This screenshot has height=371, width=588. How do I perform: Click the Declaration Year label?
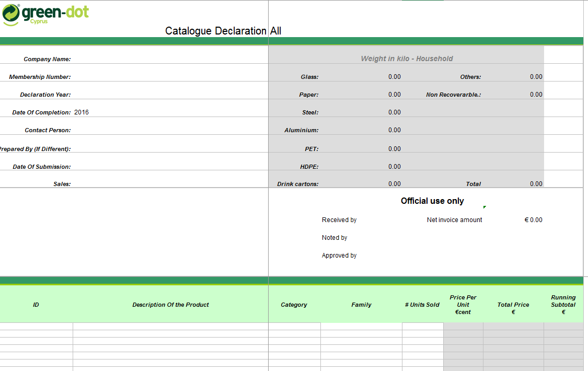pyautogui.click(x=45, y=95)
